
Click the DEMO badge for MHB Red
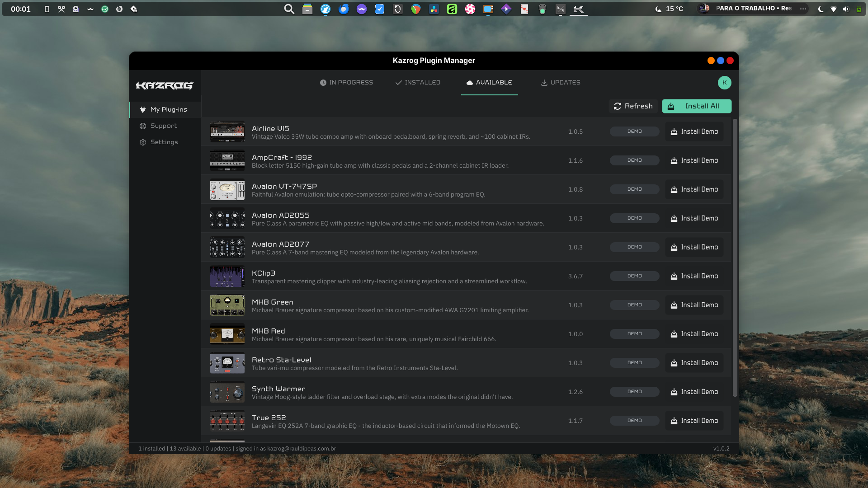click(634, 334)
